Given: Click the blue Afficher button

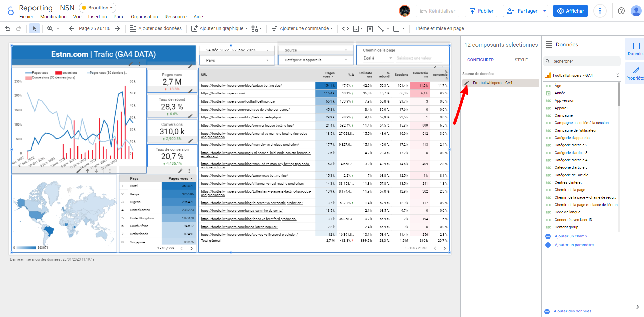Looking at the screenshot, I should pos(570,11).
